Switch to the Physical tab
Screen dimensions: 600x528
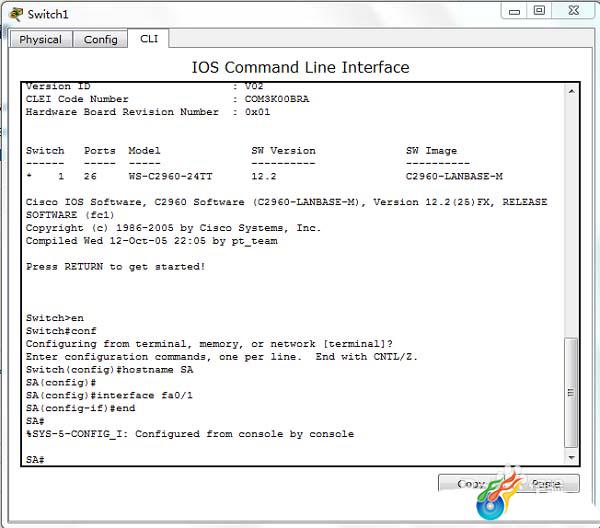click(41, 39)
